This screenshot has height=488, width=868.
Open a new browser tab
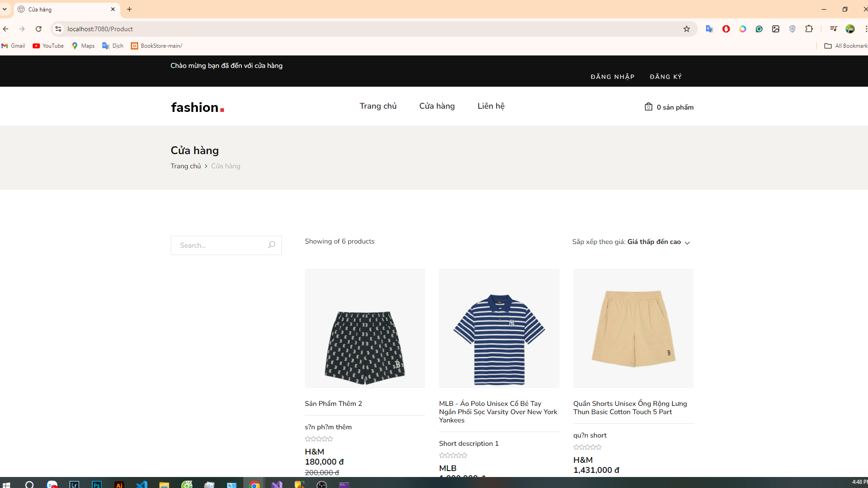click(x=129, y=9)
